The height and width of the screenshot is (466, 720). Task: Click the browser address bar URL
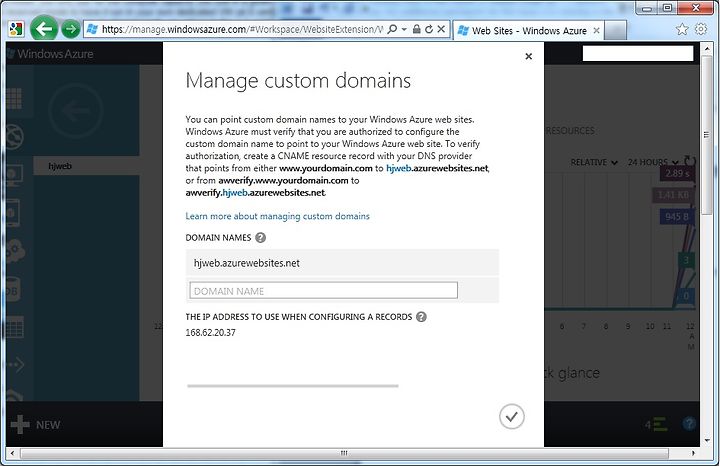(x=242, y=29)
